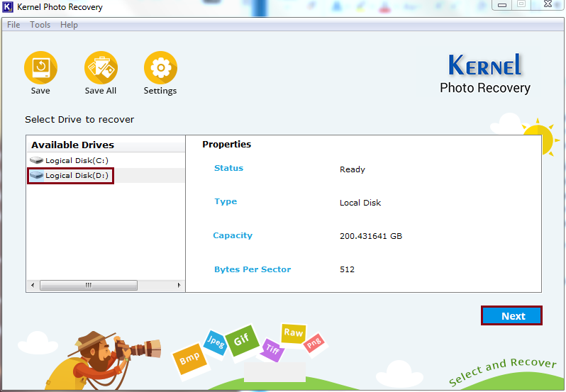Open the File menu
This screenshot has height=392, width=566.
coord(13,25)
